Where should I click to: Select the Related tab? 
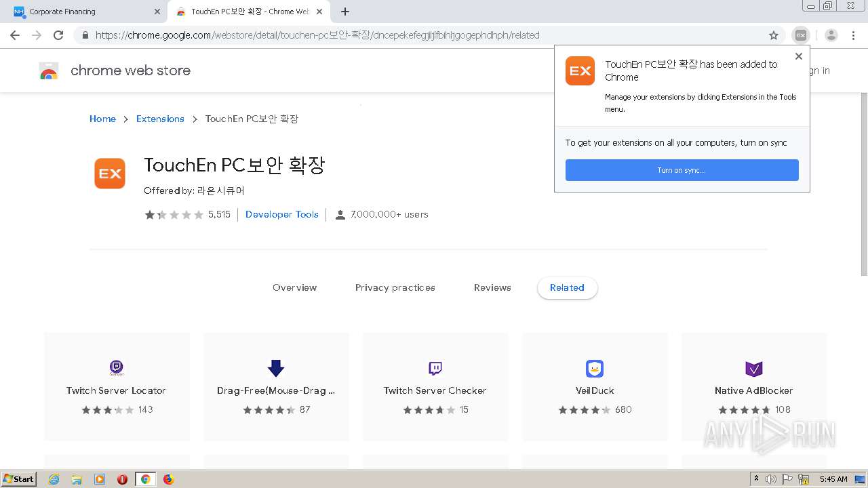[567, 287]
